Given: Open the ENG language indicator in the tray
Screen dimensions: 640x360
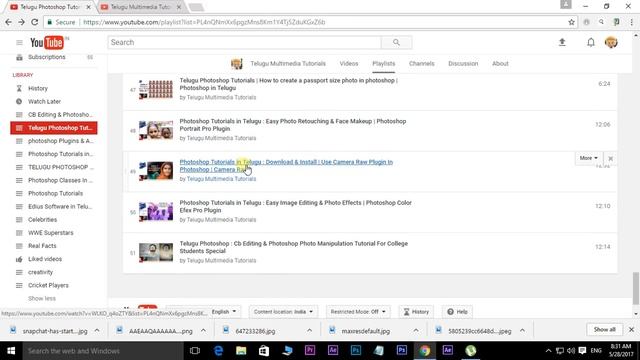Looking at the screenshot, I should 596,351.
